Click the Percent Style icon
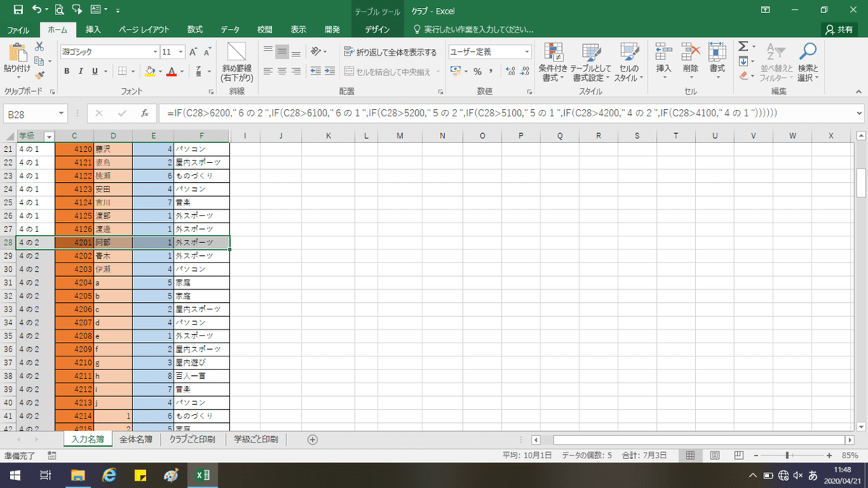Screen dimensions: 868x488 [477, 71]
